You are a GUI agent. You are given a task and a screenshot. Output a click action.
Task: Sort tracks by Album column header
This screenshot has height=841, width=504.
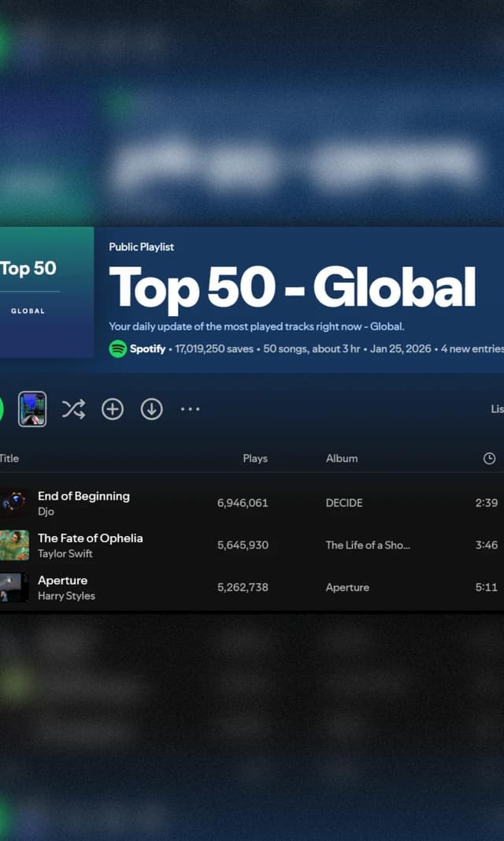click(342, 459)
